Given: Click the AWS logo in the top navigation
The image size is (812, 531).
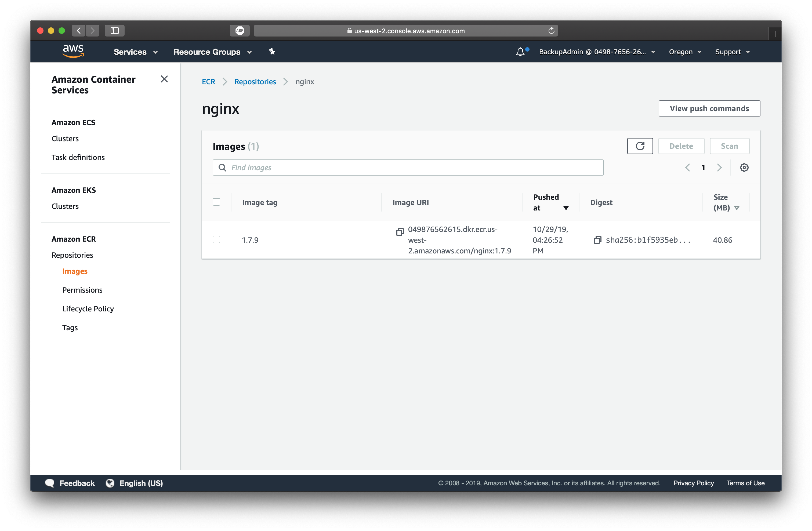Looking at the screenshot, I should (72, 52).
